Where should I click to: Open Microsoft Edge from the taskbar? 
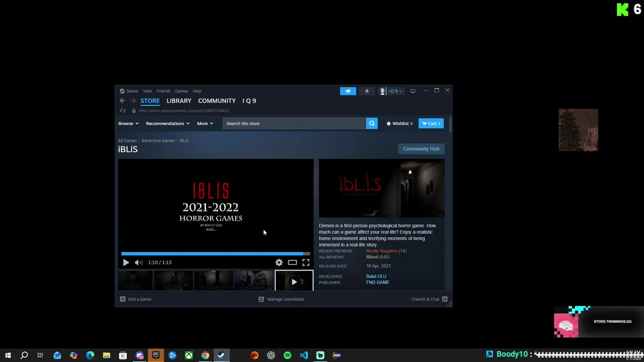click(x=90, y=355)
